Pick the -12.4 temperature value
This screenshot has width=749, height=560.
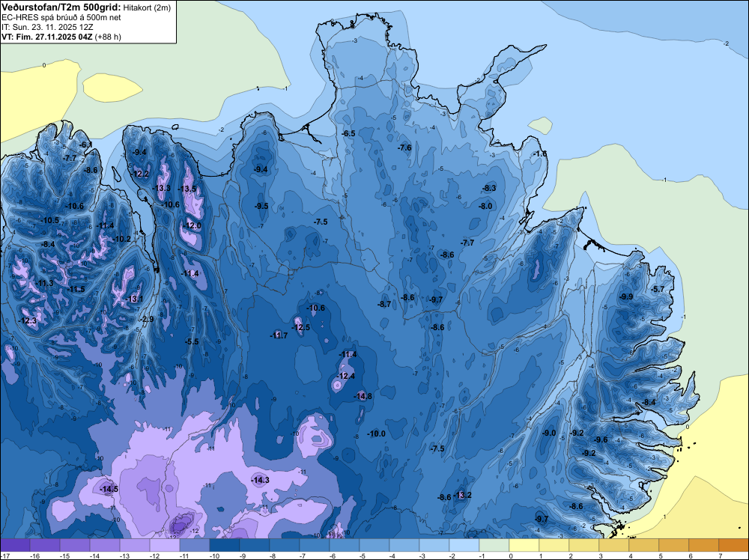[x=346, y=376]
